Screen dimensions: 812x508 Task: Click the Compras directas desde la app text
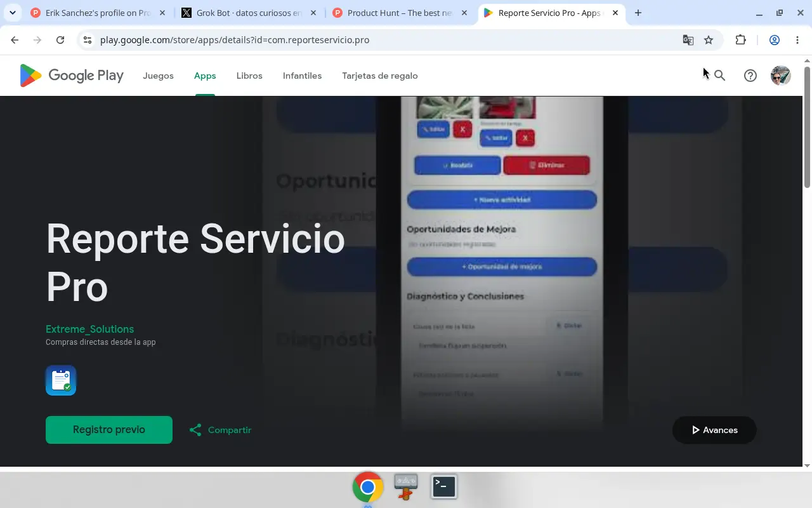[x=101, y=342]
